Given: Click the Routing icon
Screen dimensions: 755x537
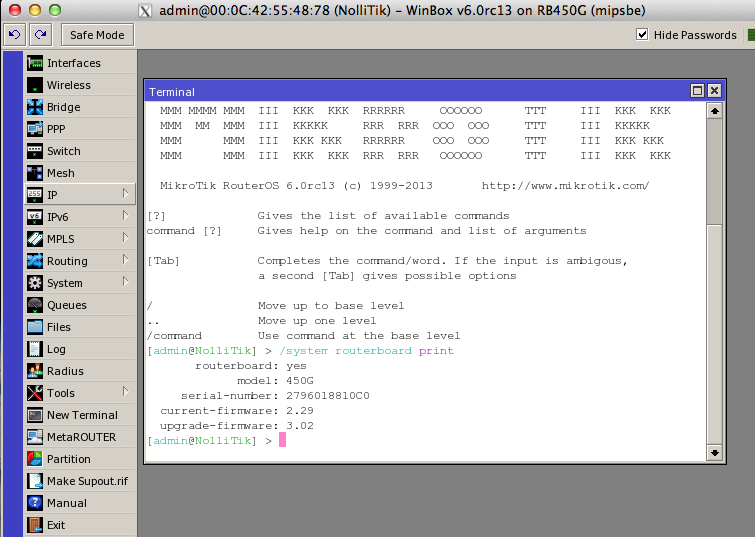Looking at the screenshot, I should [35, 261].
